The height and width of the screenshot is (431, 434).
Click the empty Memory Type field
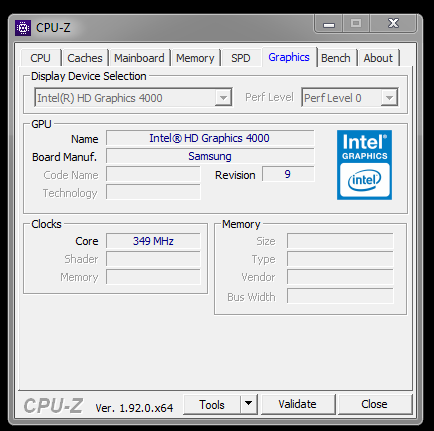pos(340,259)
